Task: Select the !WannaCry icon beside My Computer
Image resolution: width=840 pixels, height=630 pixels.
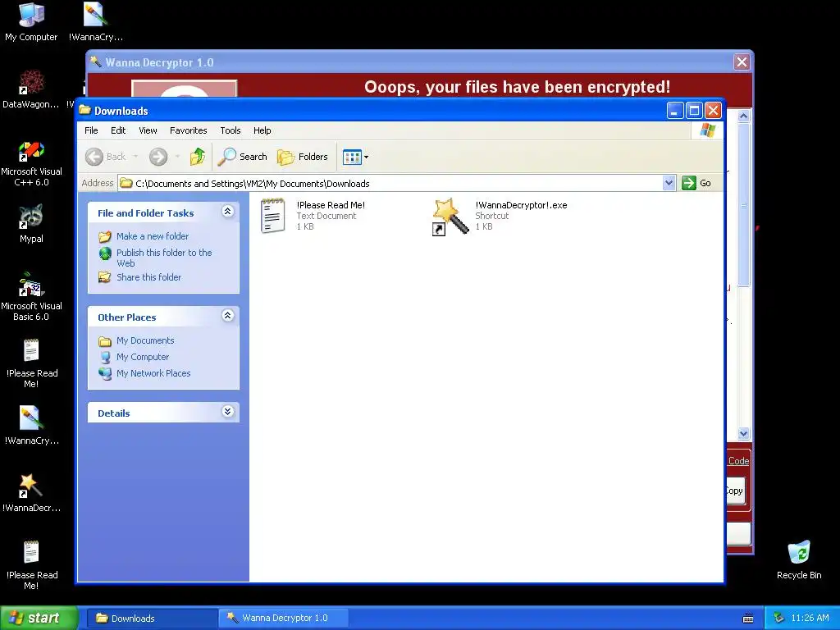Action: click(96, 22)
